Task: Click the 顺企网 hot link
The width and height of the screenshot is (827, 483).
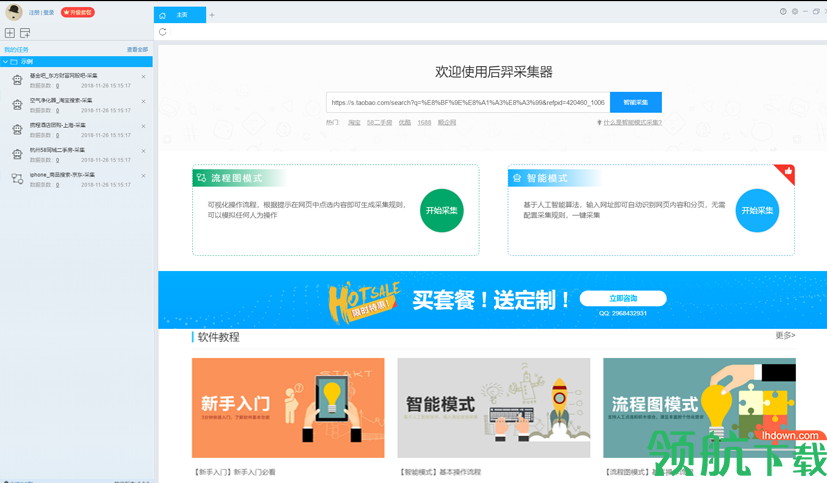Action: tap(447, 122)
